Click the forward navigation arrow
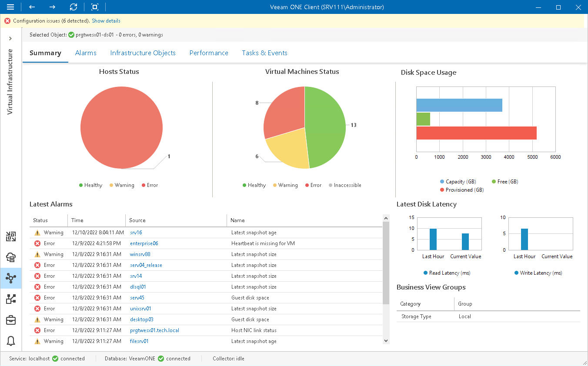588x366 pixels. (52, 7)
